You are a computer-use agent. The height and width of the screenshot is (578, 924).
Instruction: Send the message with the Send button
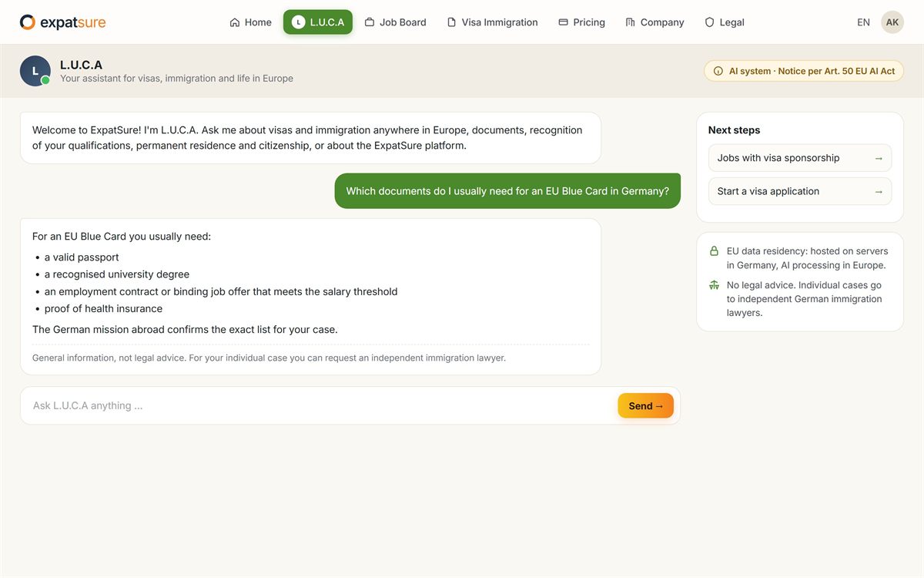point(645,405)
